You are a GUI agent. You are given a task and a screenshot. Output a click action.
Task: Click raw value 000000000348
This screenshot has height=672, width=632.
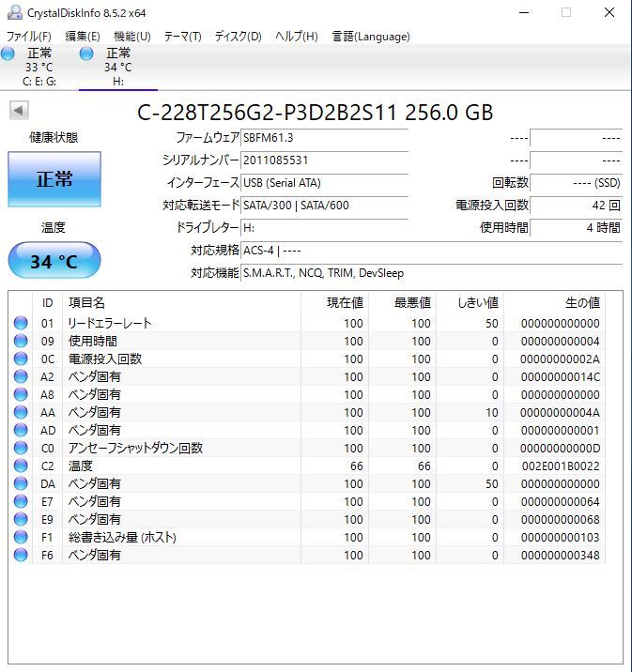pyautogui.click(x=561, y=555)
